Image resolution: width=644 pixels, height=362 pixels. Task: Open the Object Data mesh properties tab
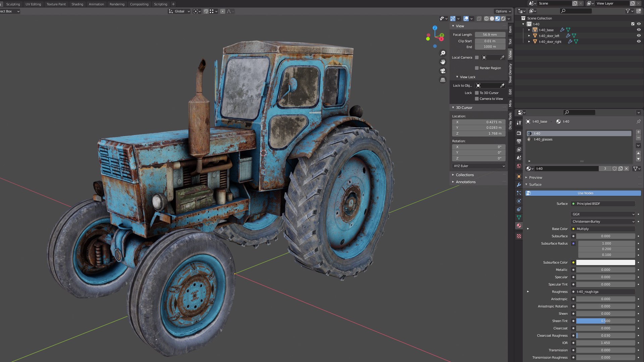(519, 218)
